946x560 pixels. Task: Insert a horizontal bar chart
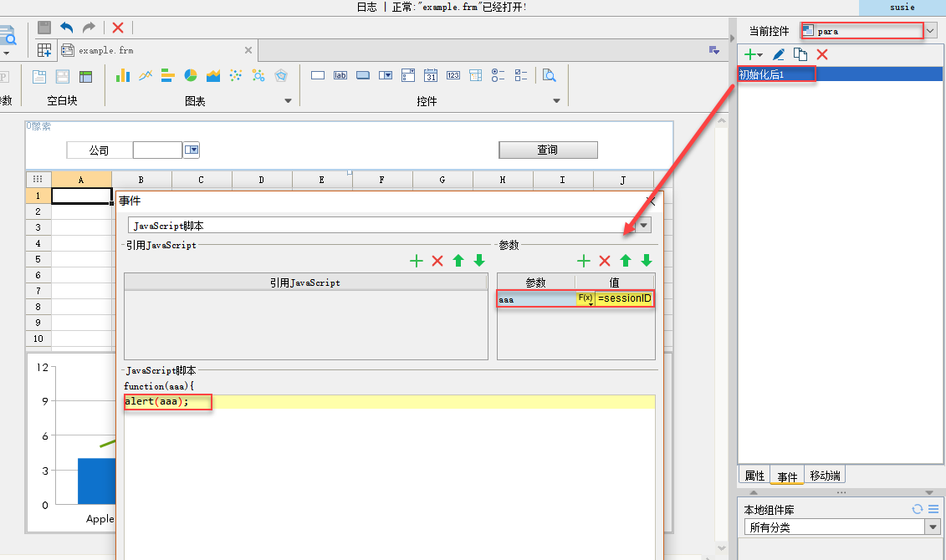[168, 75]
